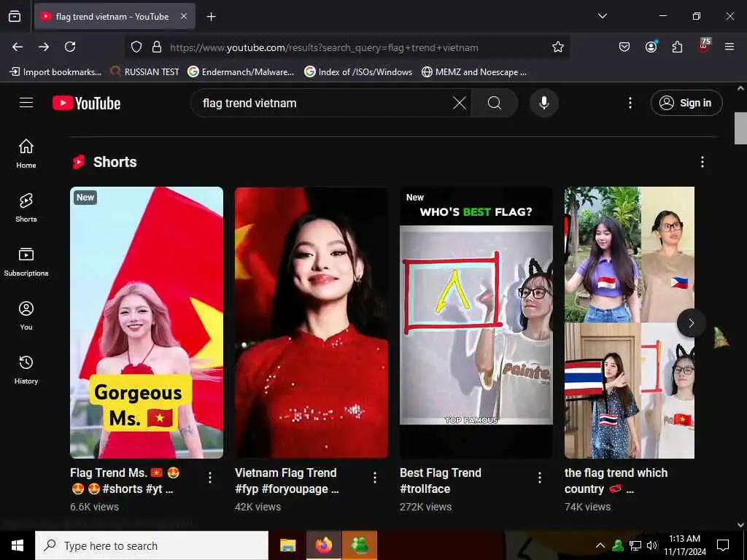Bookmark this page with the star
The width and height of the screenshot is (747, 560).
[558, 47]
